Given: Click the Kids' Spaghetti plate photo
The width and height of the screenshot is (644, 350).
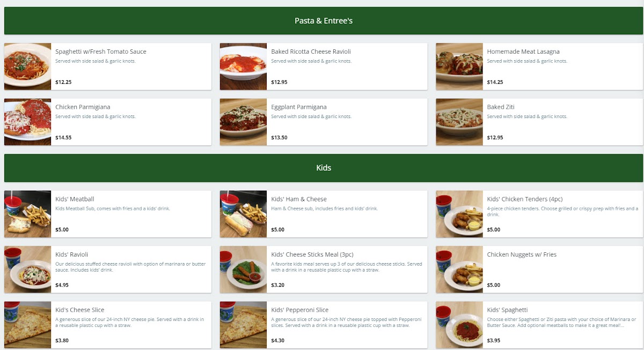Looking at the screenshot, I should (459, 325).
